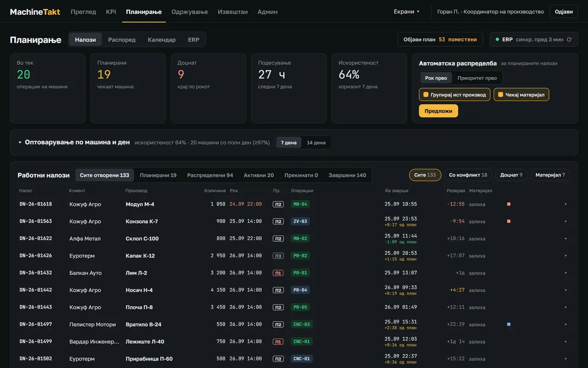Click the blue marker in the DN-26-01497 row
This screenshot has width=588, height=368.
tap(509, 324)
